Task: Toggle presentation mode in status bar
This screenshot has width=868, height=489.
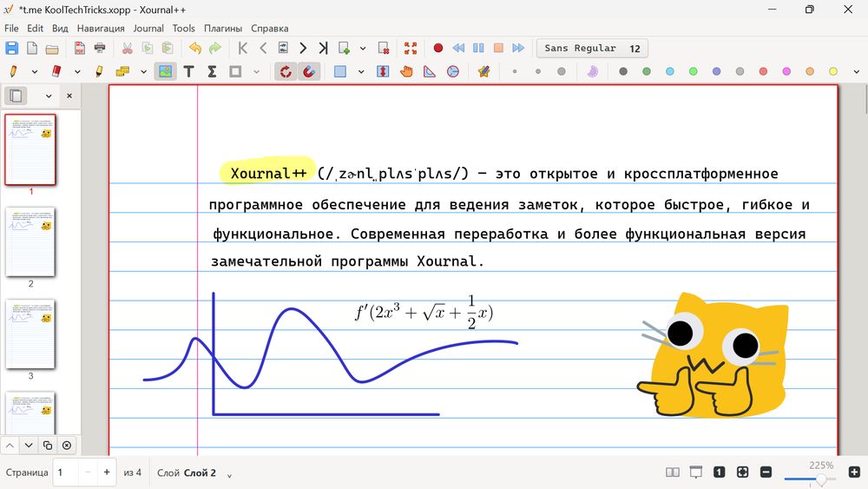Action: coord(696,472)
